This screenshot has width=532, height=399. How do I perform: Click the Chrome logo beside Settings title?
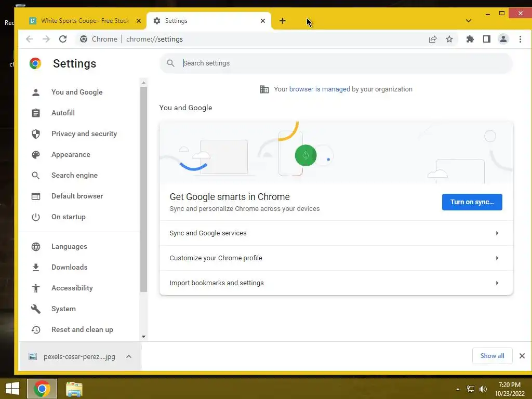[x=35, y=63]
